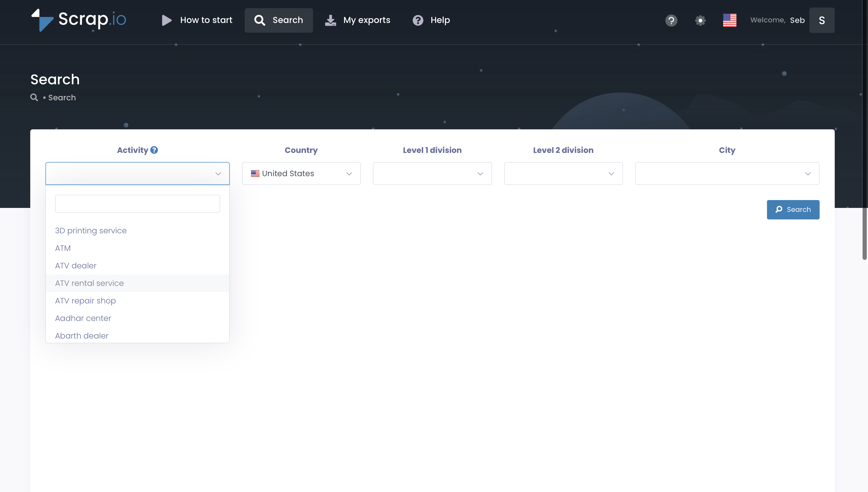The width and height of the screenshot is (868, 492).
Task: Focus the activity filter text field
Action: pos(137,204)
